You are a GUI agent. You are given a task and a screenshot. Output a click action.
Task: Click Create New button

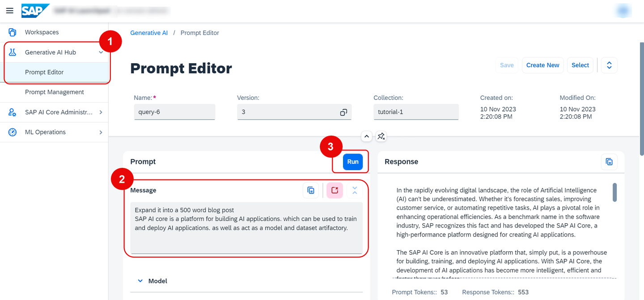(543, 65)
